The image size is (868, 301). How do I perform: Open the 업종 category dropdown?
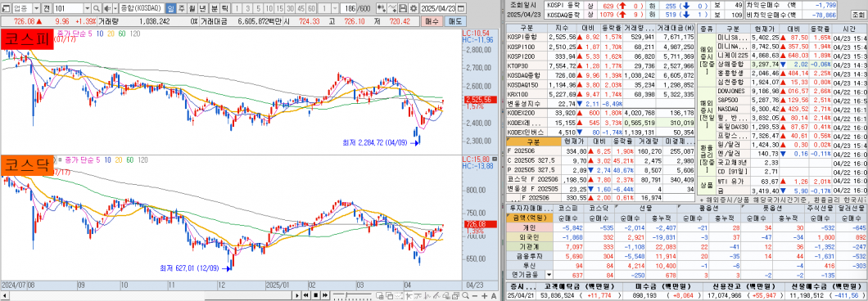37,8
